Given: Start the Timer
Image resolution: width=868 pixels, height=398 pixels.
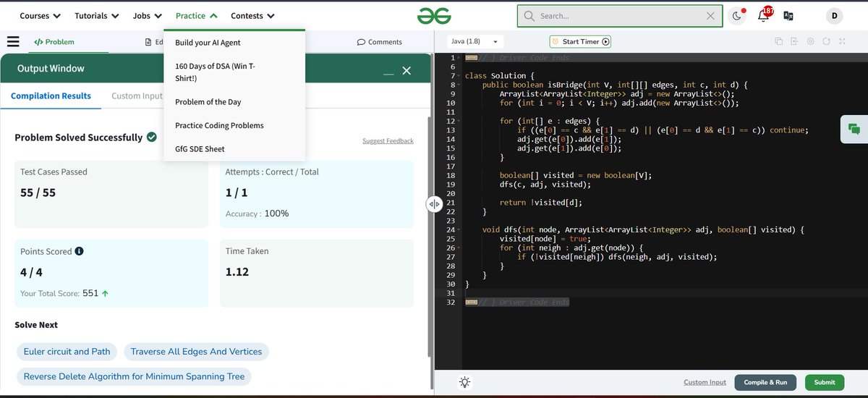Looking at the screenshot, I should point(580,42).
